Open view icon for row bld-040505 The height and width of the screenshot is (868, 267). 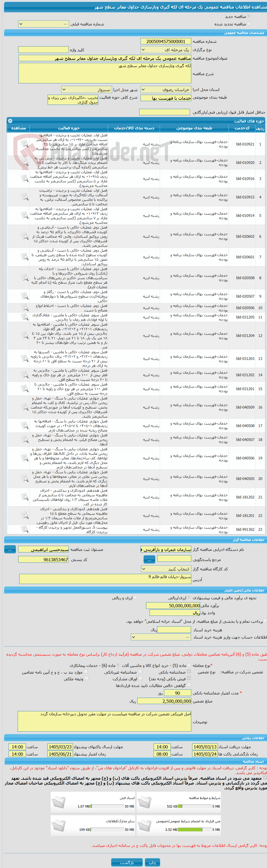pos(25,478)
